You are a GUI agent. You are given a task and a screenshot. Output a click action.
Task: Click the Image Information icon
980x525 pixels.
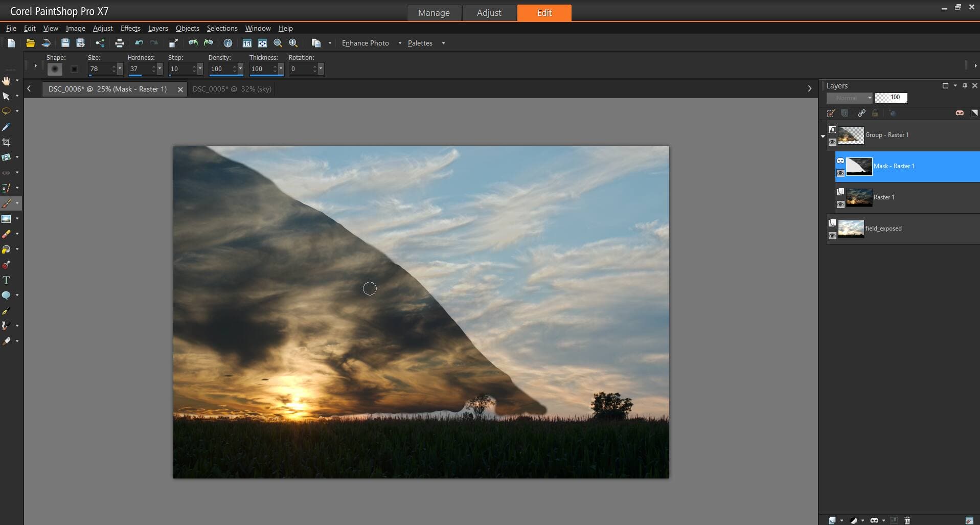[x=228, y=43]
